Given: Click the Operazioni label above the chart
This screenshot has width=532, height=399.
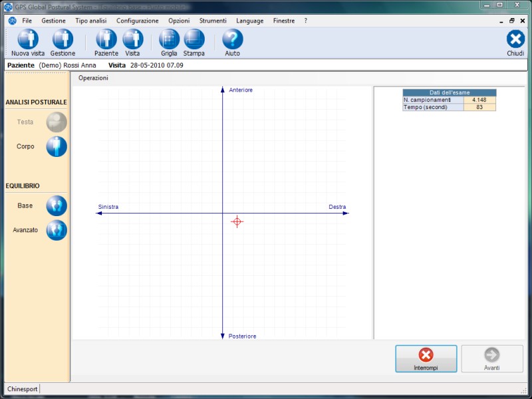Looking at the screenshot, I should click(x=93, y=78).
